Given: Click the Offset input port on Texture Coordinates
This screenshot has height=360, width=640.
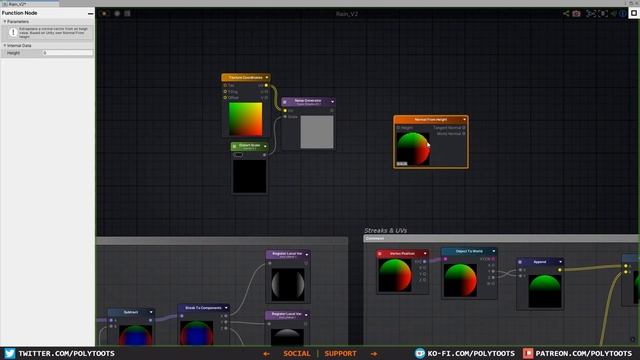Looking at the screenshot, I should click(225, 98).
